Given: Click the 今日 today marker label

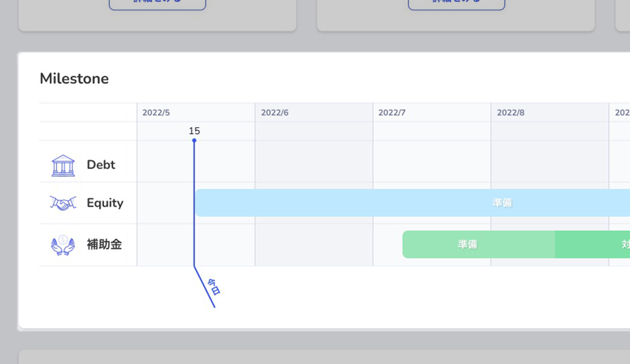Looking at the screenshot, I should click(214, 287).
